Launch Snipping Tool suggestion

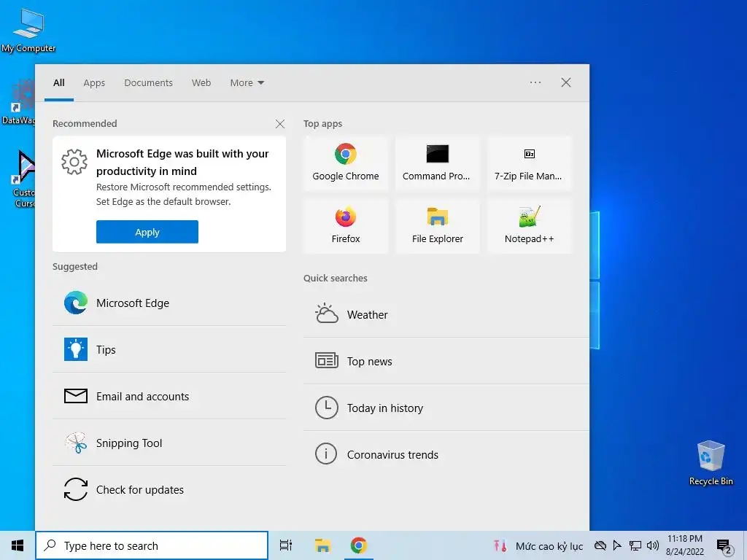pyautogui.click(x=169, y=443)
